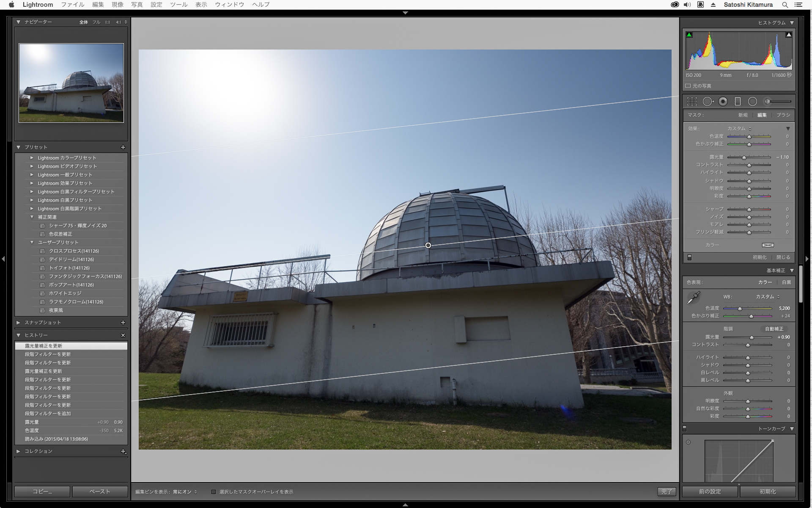This screenshot has width=812, height=508.
Task: Select the Graduated Filter tool
Action: (x=738, y=101)
